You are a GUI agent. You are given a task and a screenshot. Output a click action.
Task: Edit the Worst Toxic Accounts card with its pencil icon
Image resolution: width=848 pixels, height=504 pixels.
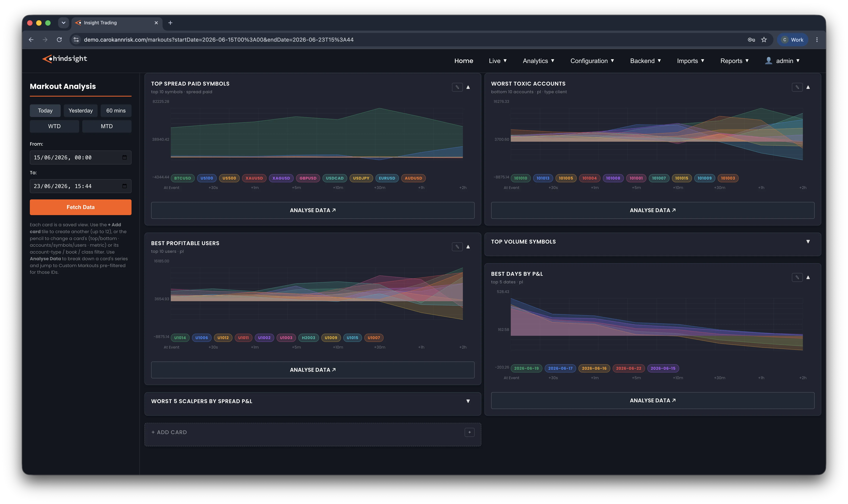point(797,87)
